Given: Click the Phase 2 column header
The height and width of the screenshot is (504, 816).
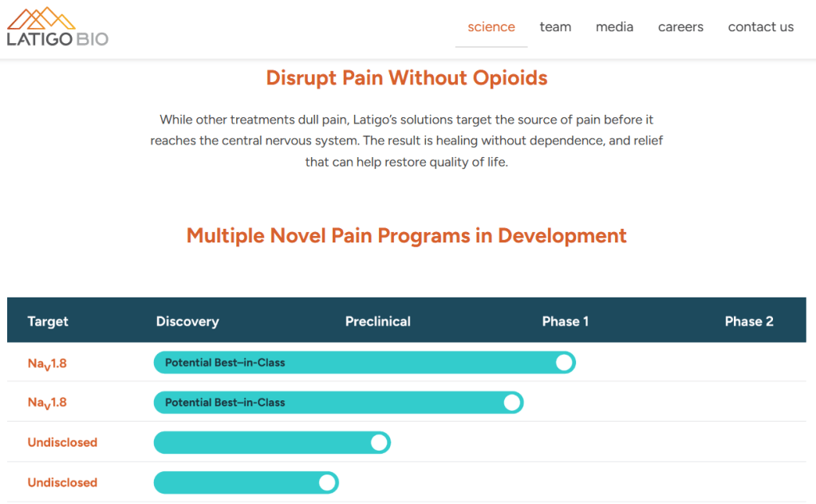Looking at the screenshot, I should click(x=749, y=321).
